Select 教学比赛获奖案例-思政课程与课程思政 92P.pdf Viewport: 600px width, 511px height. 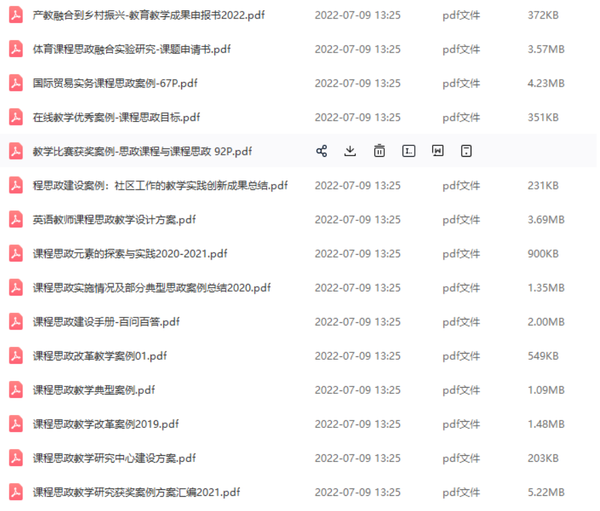tap(298, 151)
